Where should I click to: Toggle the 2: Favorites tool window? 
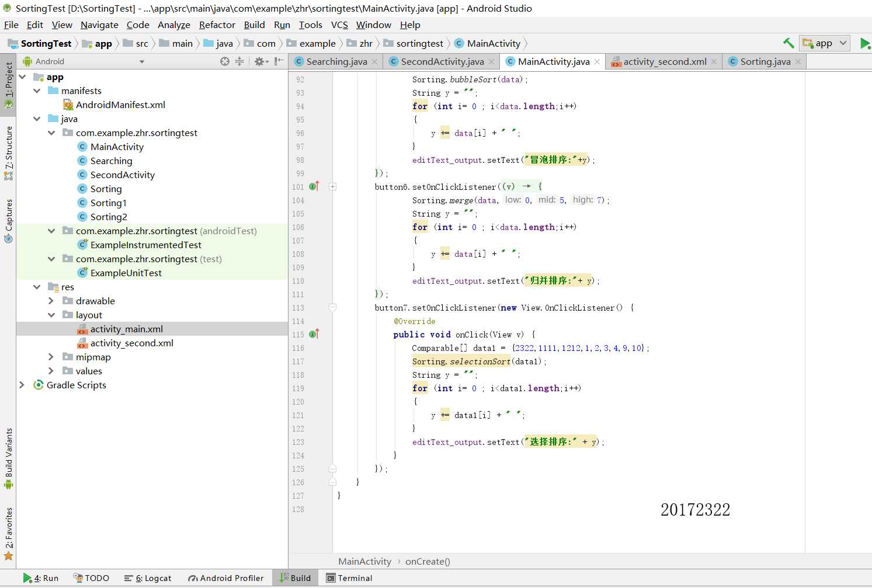pos(8,533)
